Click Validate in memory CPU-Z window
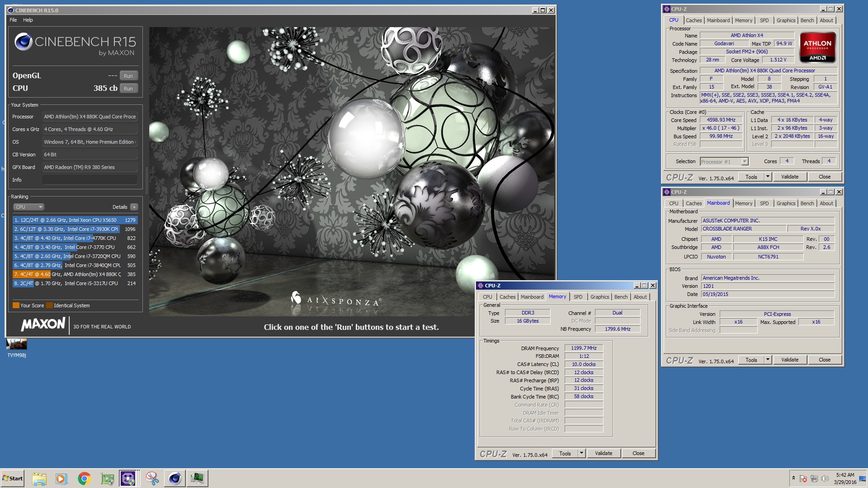 click(604, 453)
